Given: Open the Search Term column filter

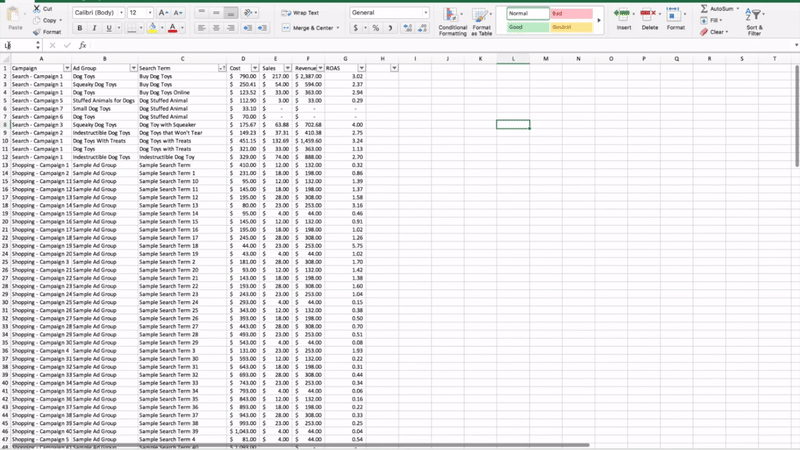Looking at the screenshot, I should tap(222, 68).
